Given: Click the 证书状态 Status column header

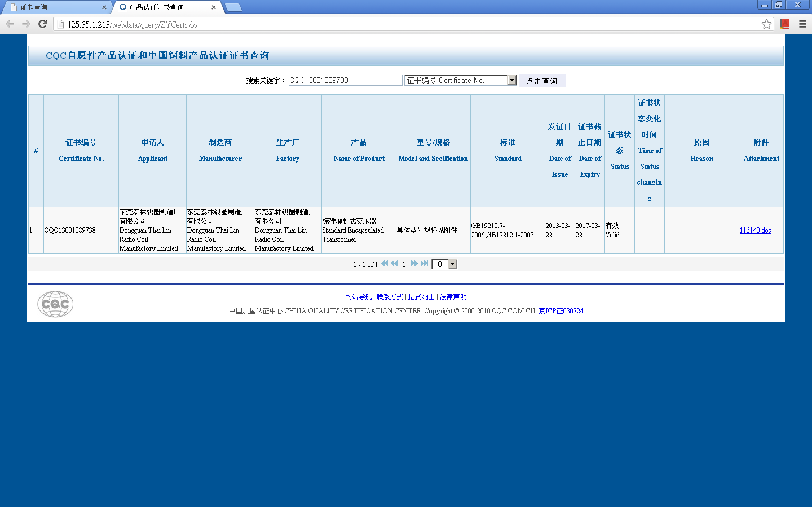Looking at the screenshot, I should coord(620,151).
